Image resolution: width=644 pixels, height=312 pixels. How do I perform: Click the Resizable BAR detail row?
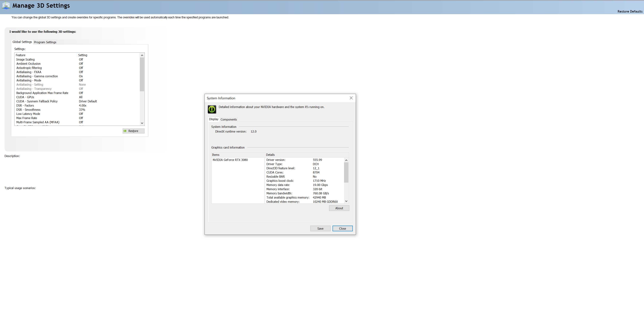pos(305,177)
